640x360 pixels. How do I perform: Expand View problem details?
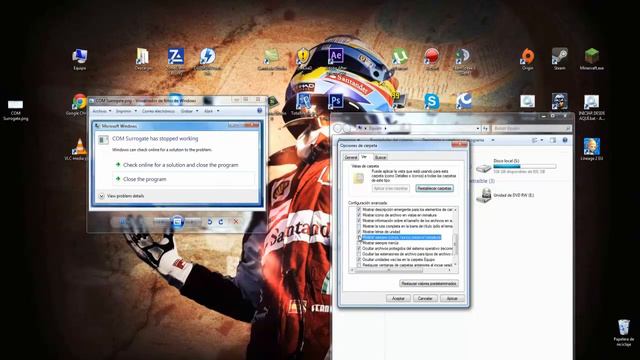pos(122,196)
